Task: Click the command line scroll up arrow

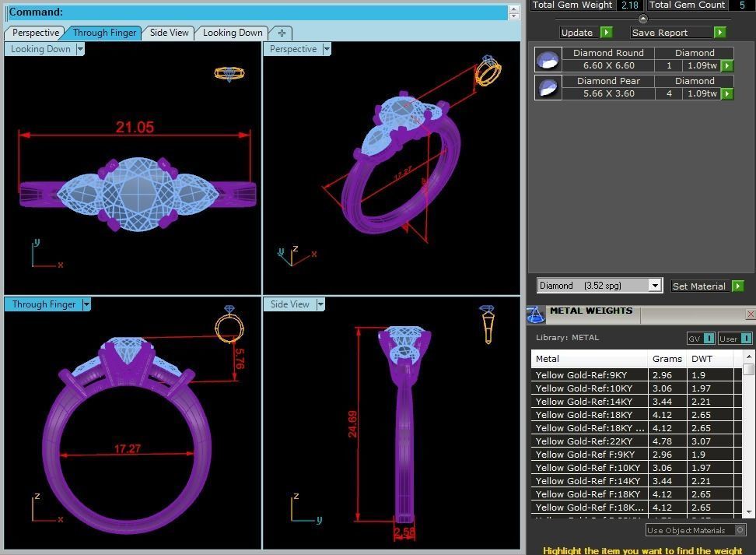Action: click(514, 9)
